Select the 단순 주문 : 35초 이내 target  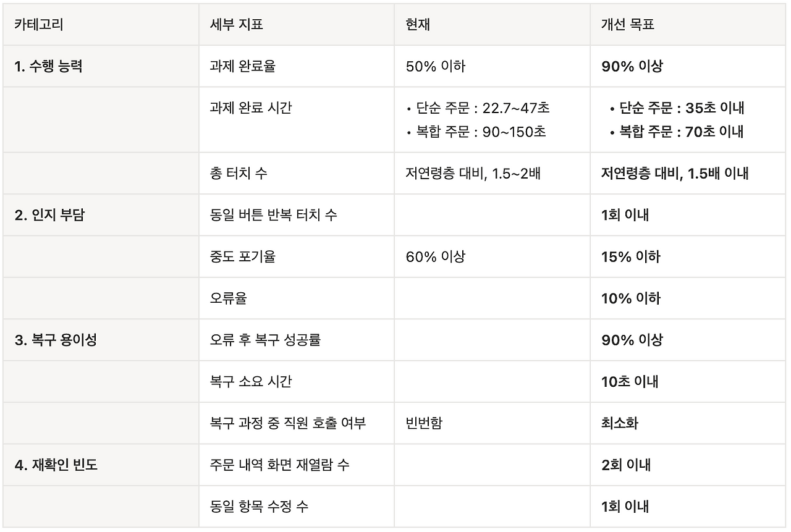click(x=677, y=108)
